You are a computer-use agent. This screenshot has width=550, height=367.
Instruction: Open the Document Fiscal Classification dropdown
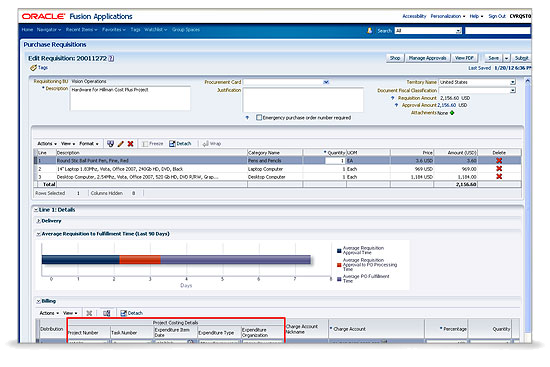[512, 91]
